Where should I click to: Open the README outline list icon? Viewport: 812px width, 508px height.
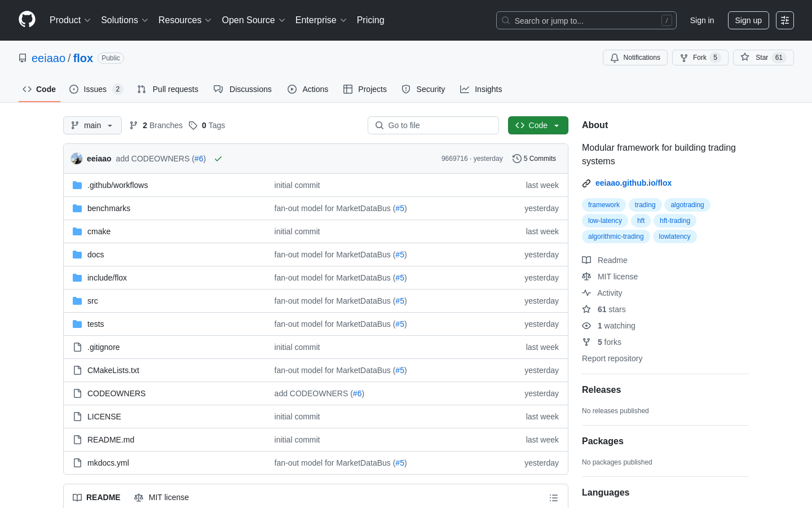[554, 498]
